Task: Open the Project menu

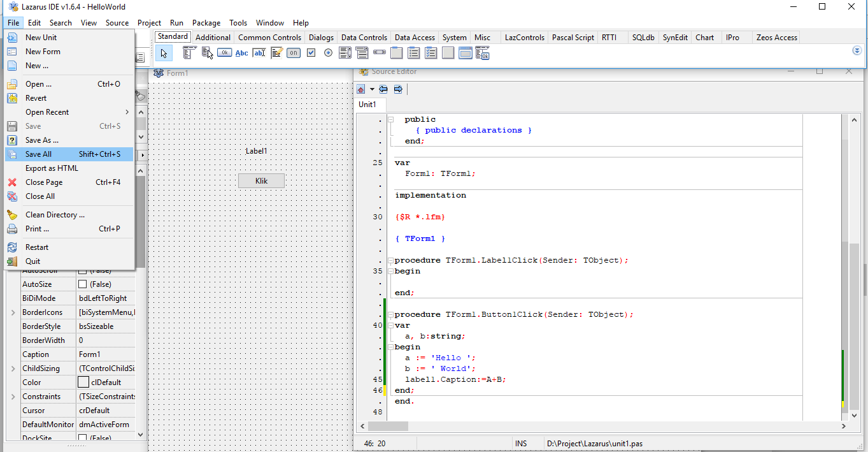Action: point(150,23)
